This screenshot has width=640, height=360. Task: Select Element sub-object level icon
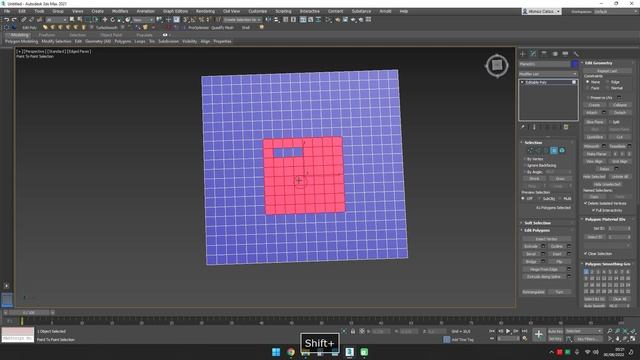(x=562, y=151)
